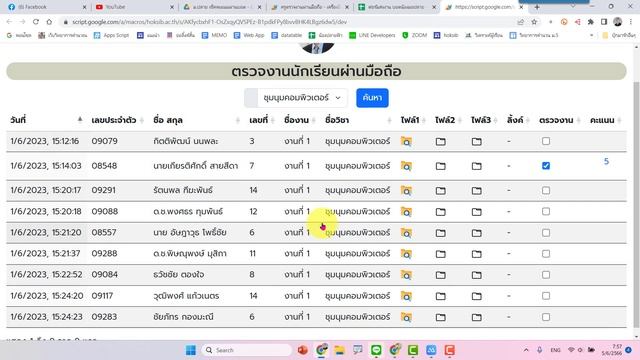
Task: Open file 1 icon for student 09088
Action: [406, 212]
